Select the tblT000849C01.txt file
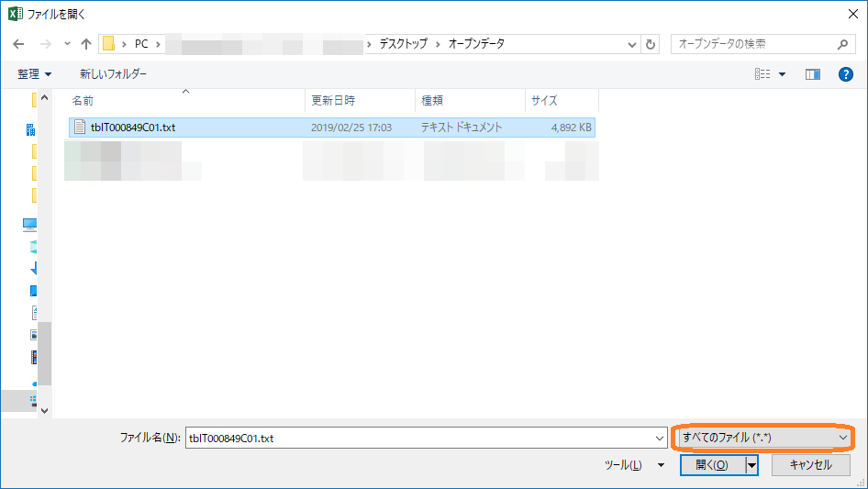868x489 pixels. 133,128
